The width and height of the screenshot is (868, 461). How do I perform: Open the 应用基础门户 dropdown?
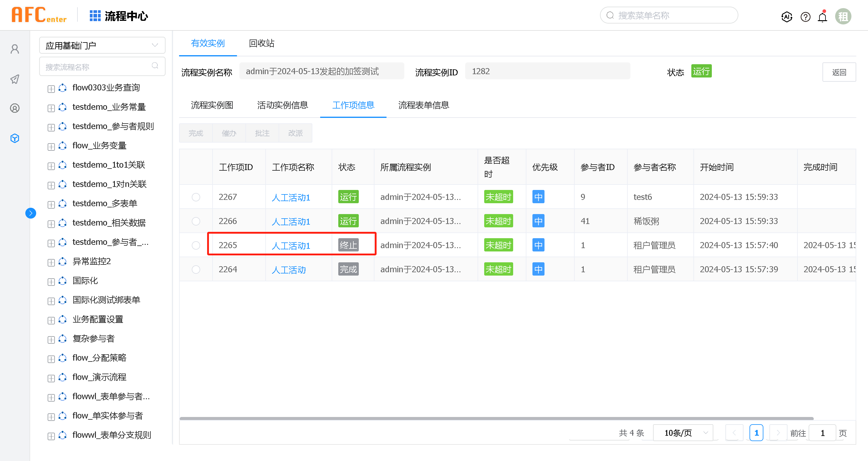pos(102,46)
